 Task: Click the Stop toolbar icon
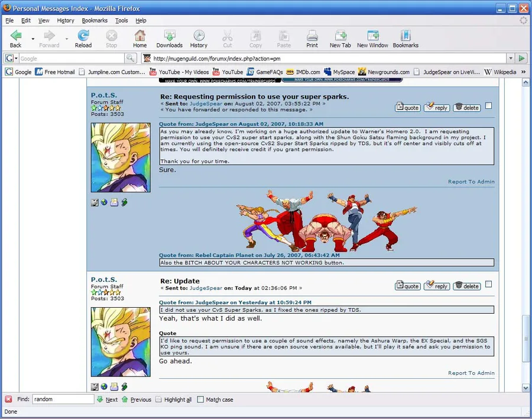(x=111, y=38)
